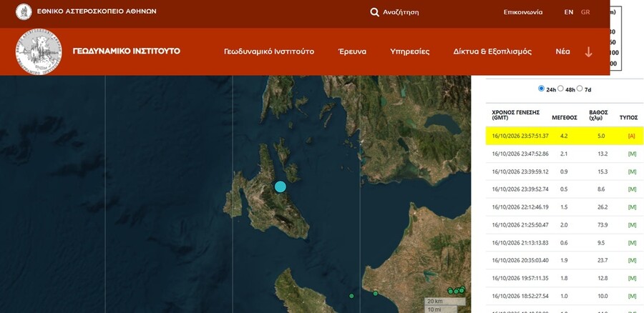Select event row 16/10/2026 22:12:46.19
This screenshot has height=313, width=644.
tap(565, 207)
